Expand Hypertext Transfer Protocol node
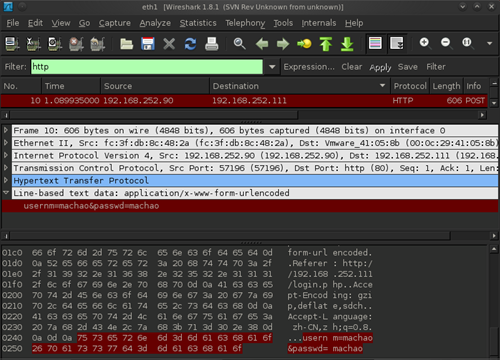 pyautogui.click(x=6, y=180)
